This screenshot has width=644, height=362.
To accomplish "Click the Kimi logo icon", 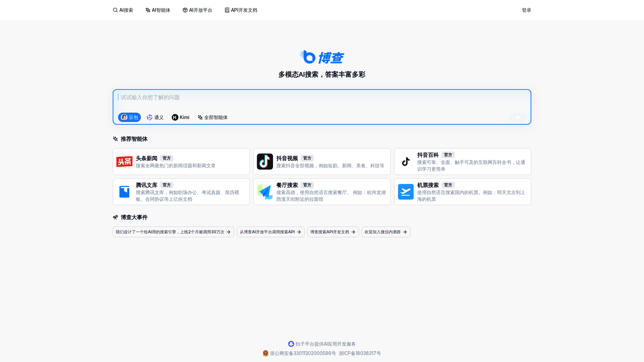I will (175, 117).
